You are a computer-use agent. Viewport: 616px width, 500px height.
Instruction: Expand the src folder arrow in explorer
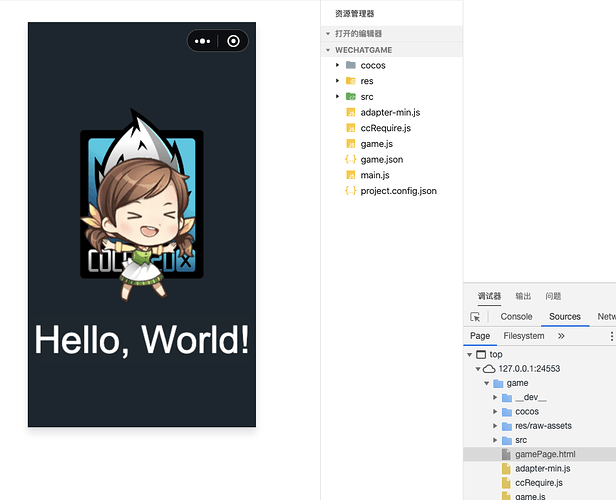click(337, 97)
